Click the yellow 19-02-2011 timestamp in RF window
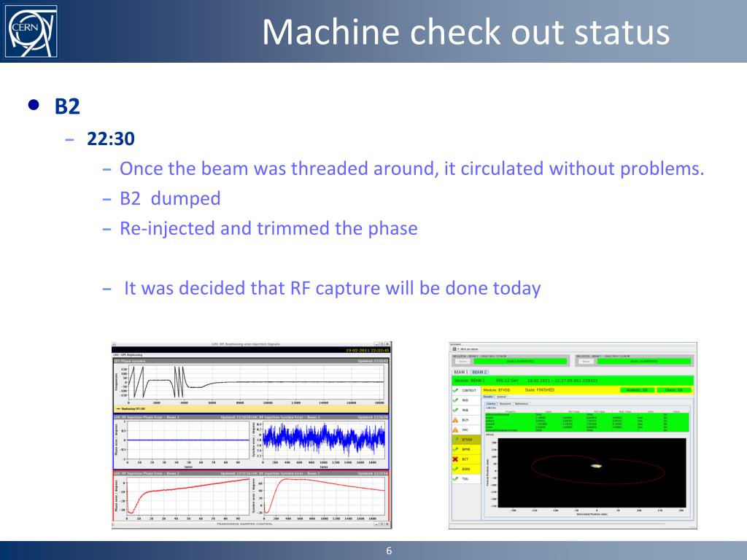This screenshot has height=560, width=747. click(x=368, y=350)
